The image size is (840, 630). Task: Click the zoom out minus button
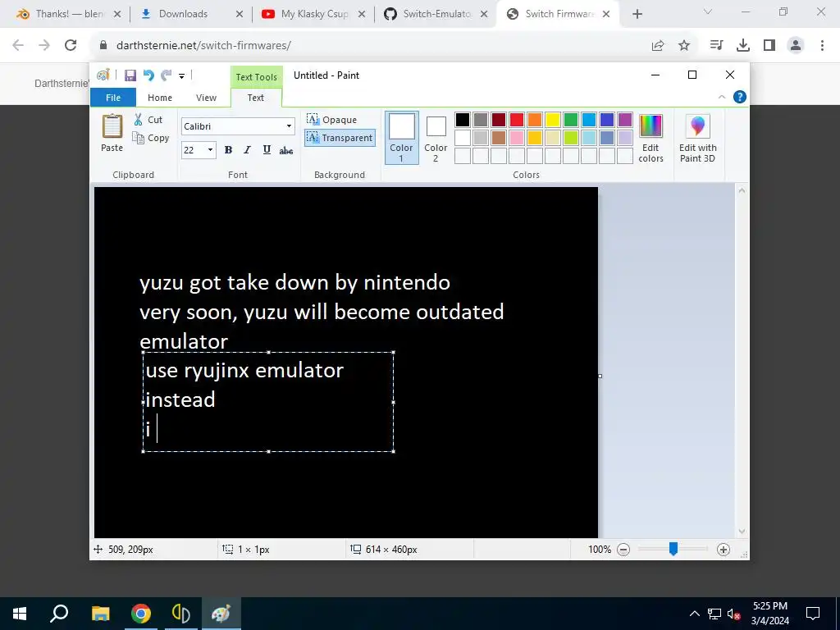click(x=623, y=549)
